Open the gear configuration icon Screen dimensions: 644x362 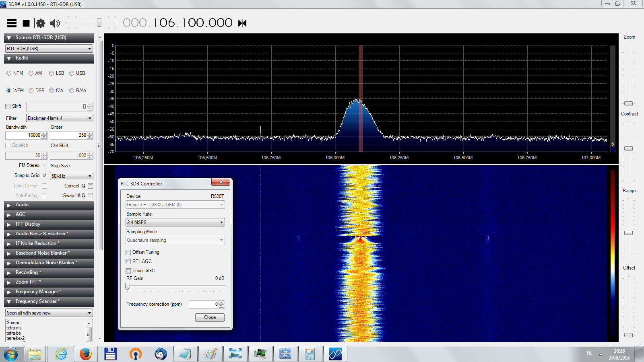point(40,23)
